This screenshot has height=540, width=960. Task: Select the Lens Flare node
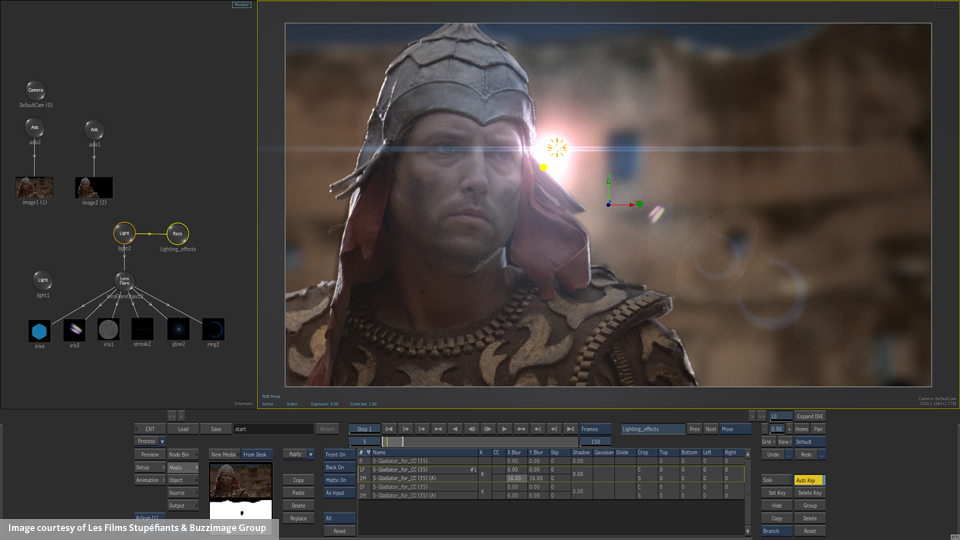click(124, 281)
